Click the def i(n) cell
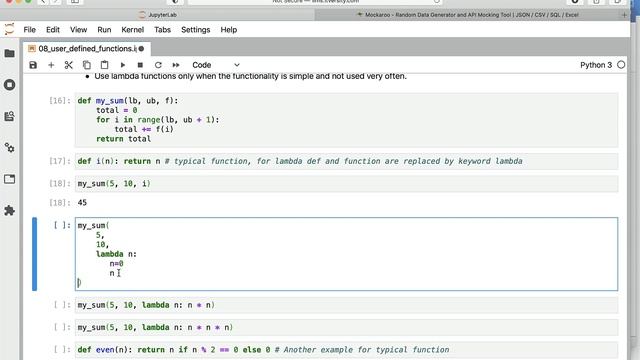 tap(346, 161)
